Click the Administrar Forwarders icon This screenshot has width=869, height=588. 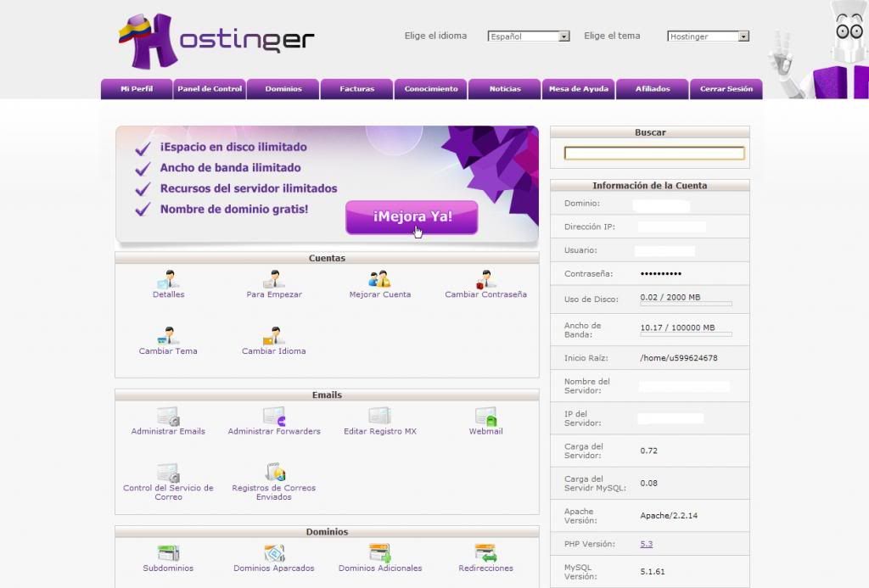pyautogui.click(x=274, y=417)
